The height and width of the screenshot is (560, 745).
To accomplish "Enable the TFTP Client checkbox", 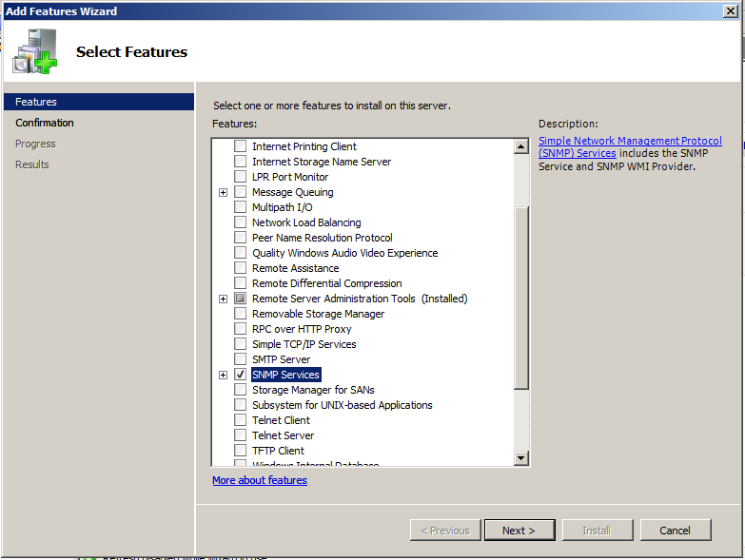I will point(241,450).
